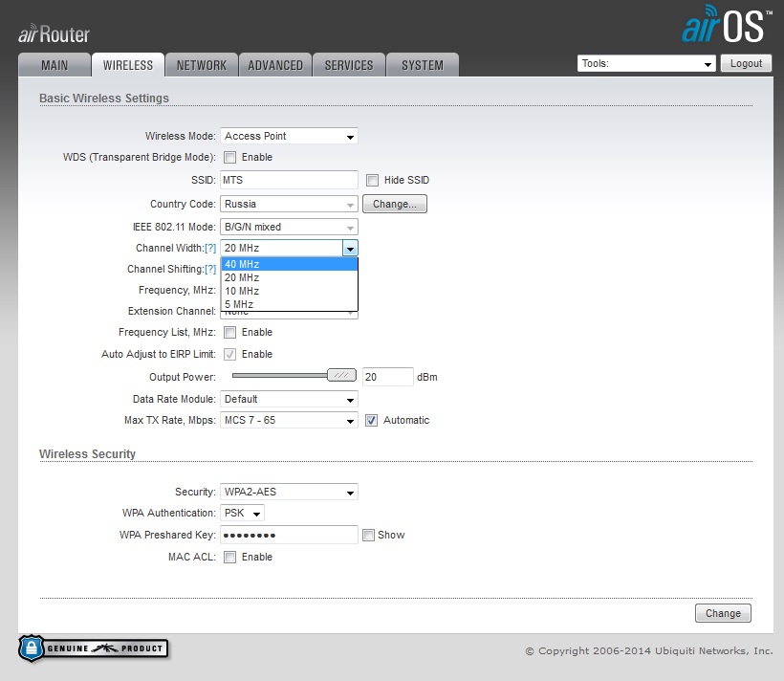784x681 pixels.
Task: Open the Wireless Mode dropdown
Action: (x=289, y=136)
